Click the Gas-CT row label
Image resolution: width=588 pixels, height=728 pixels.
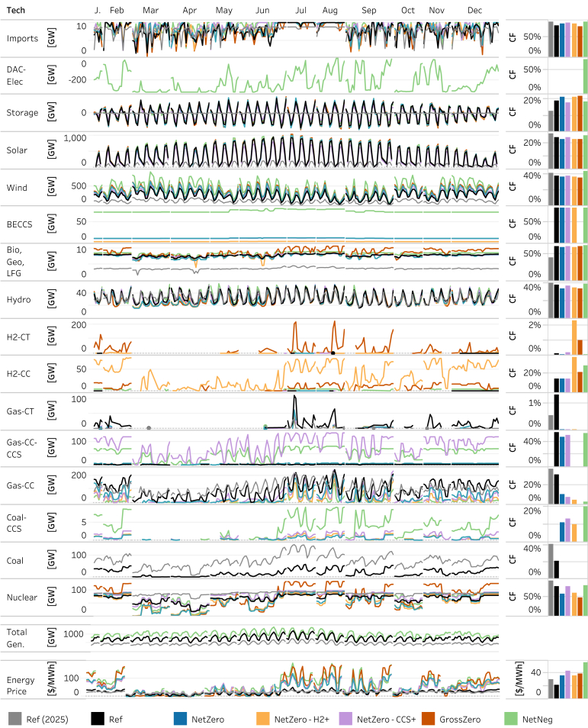[x=20, y=411]
